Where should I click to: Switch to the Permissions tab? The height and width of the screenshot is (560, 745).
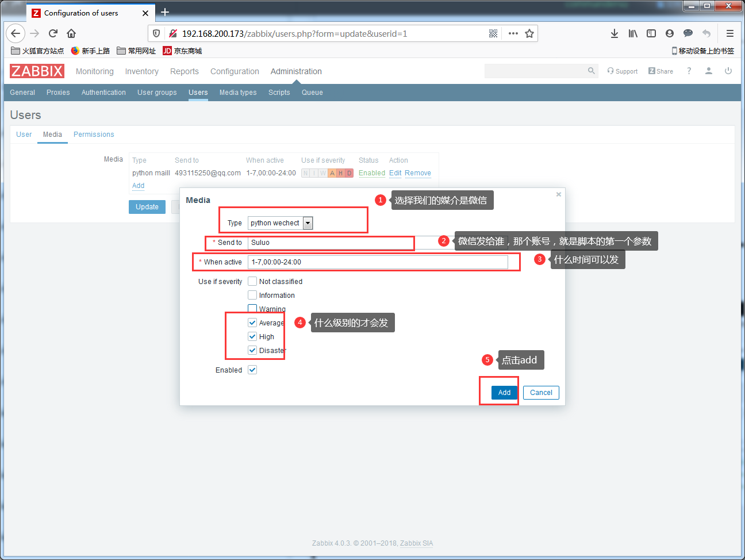[94, 135]
